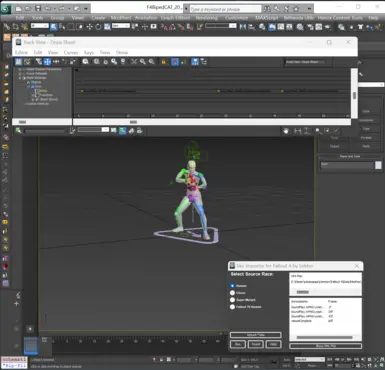Open the reference coordinate system dropdown
Screen dimensions: 385x370
(x=121, y=26)
